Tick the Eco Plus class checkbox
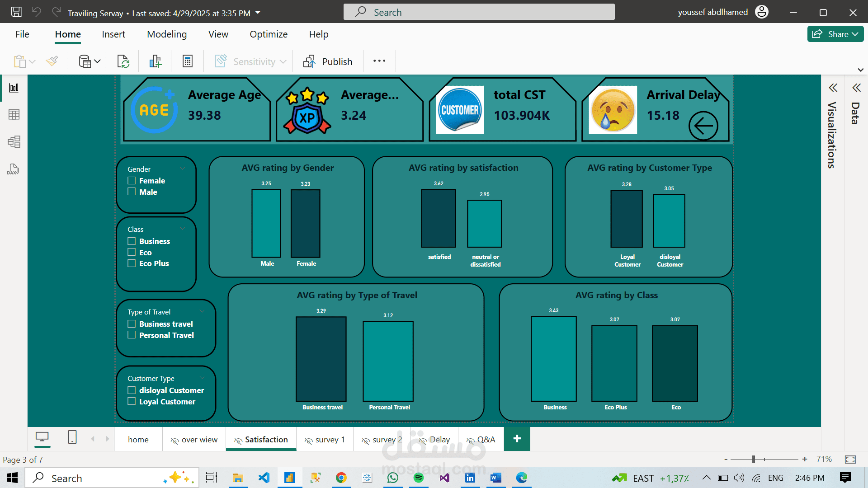868x488 pixels. pyautogui.click(x=132, y=263)
